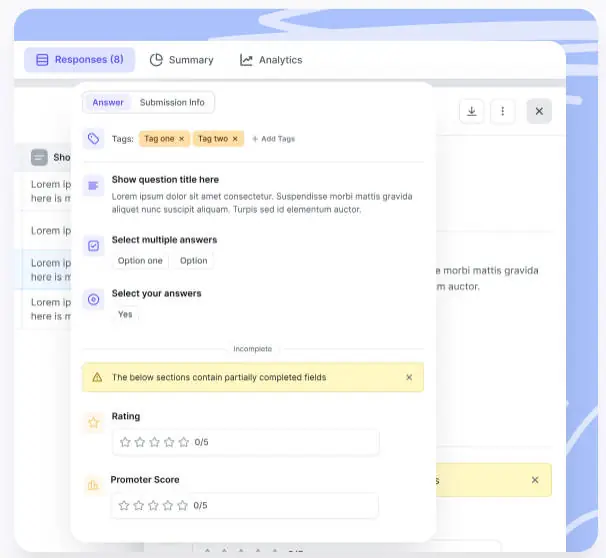Set Rating to five stars
606x558 pixels.
(x=184, y=442)
